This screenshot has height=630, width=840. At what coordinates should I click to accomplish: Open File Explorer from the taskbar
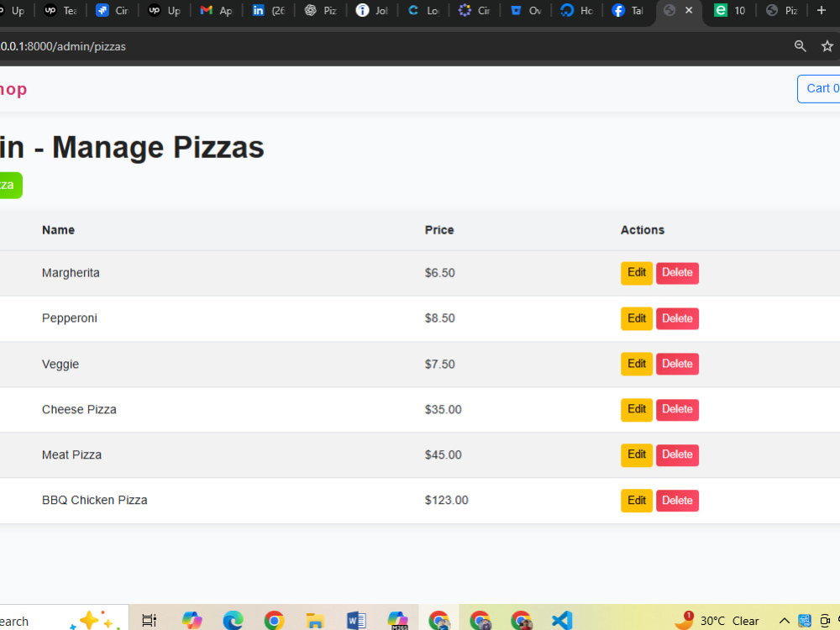[315, 621]
